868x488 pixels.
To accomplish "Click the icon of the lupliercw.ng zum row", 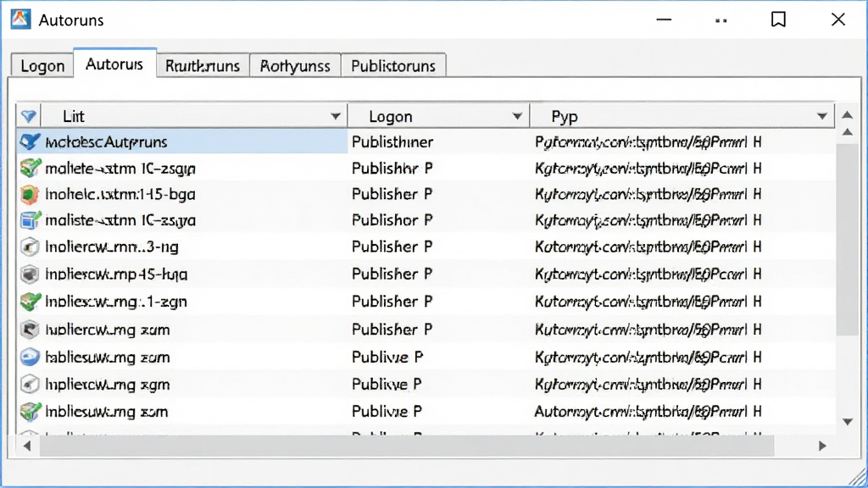I will tap(30, 330).
